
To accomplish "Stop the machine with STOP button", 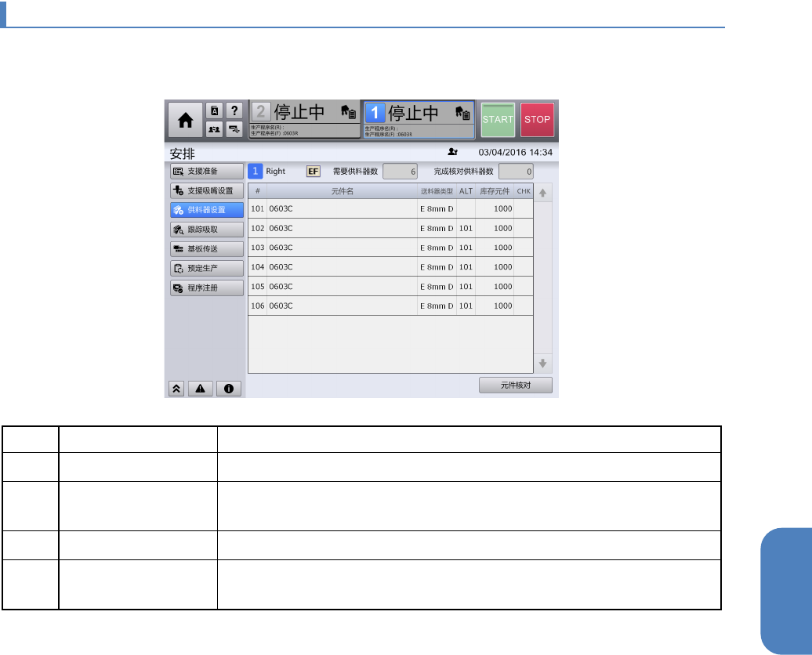I will pos(537,120).
